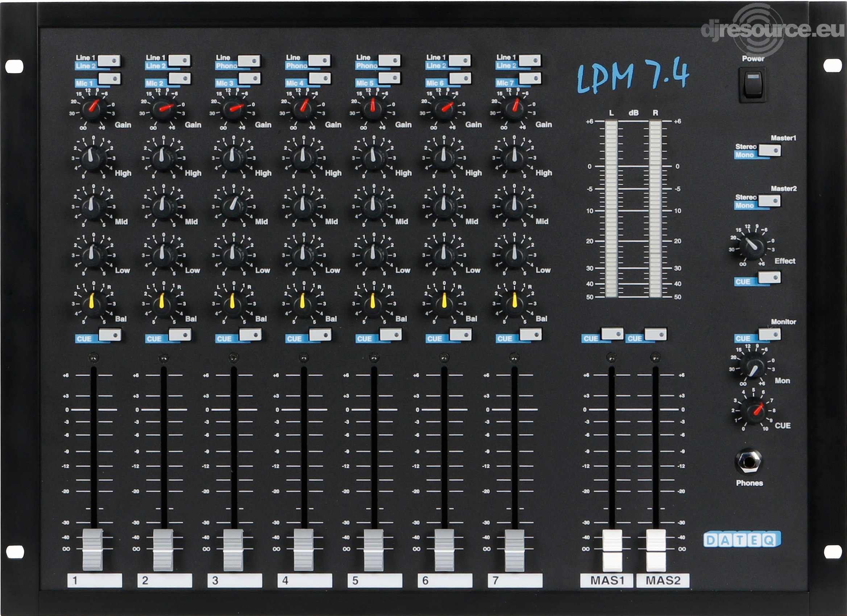The height and width of the screenshot is (616, 847).
Task: Click the channel 1 label strip
Action: [x=95, y=581]
